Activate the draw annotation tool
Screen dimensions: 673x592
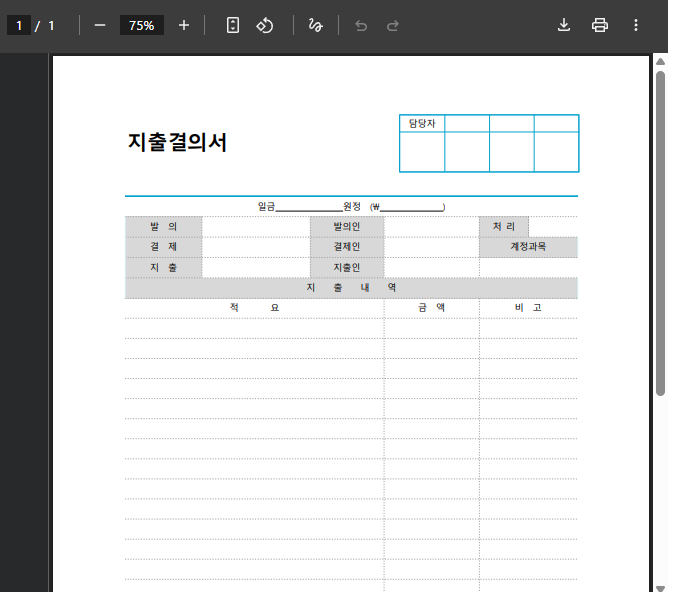315,25
